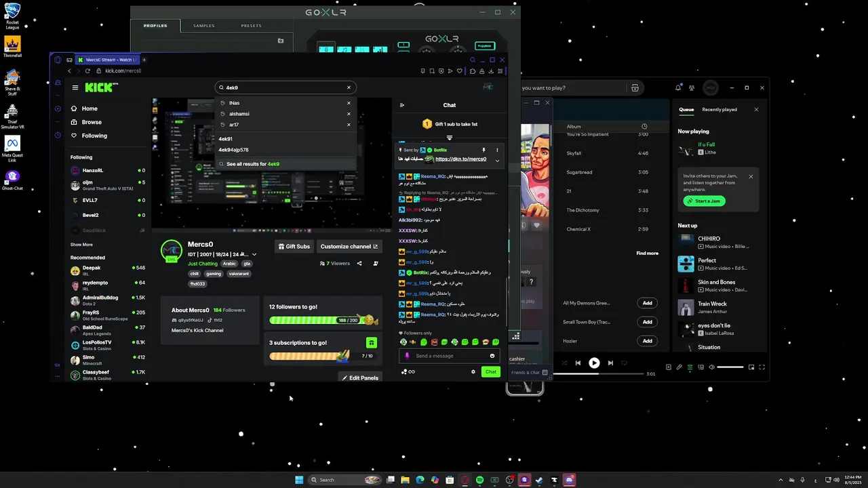Image resolution: width=868 pixels, height=488 pixels.
Task: Open HanzoRL followed channel
Action: point(108,171)
